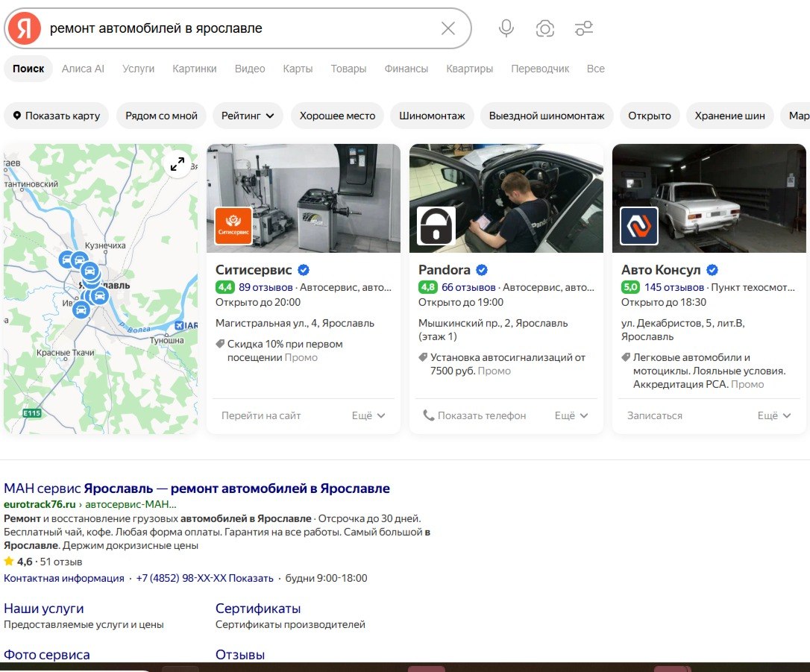Click the 4,8 rating badge of Pandora

(427, 287)
